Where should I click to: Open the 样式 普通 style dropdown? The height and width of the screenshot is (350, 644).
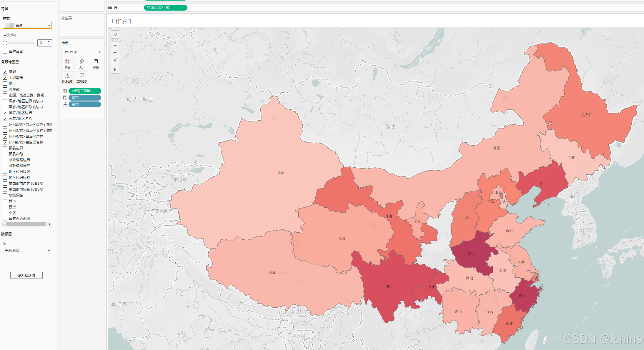pyautogui.click(x=27, y=25)
